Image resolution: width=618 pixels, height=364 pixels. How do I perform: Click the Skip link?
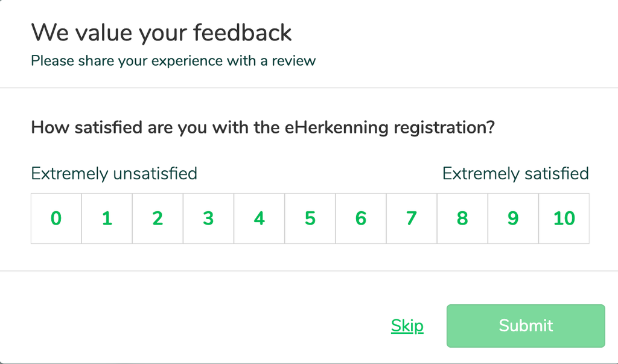pos(407,325)
